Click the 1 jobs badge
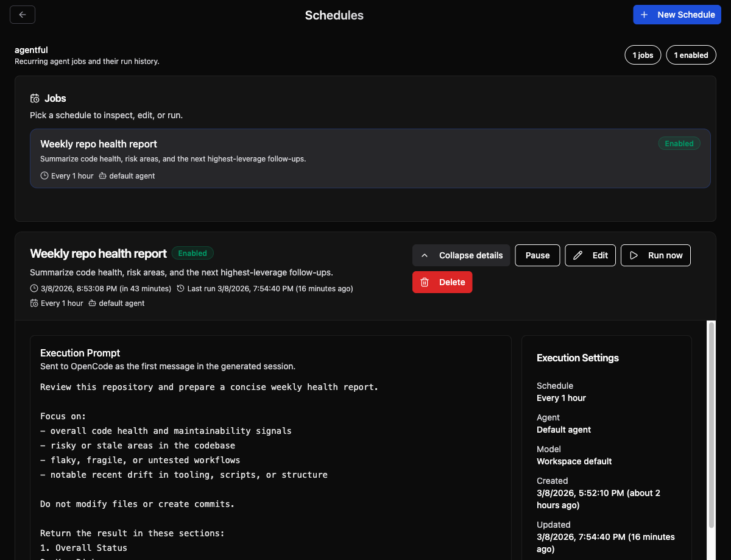Screen dimensions: 731x560 (x=643, y=55)
